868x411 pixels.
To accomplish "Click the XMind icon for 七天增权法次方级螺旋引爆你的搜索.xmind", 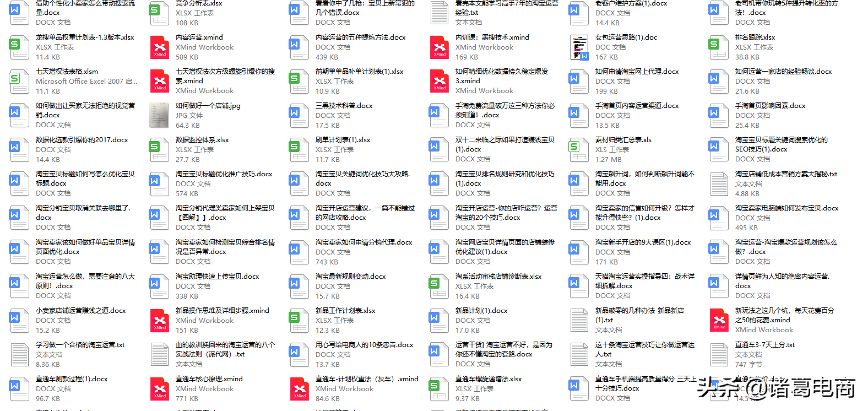I will pyautogui.click(x=160, y=82).
